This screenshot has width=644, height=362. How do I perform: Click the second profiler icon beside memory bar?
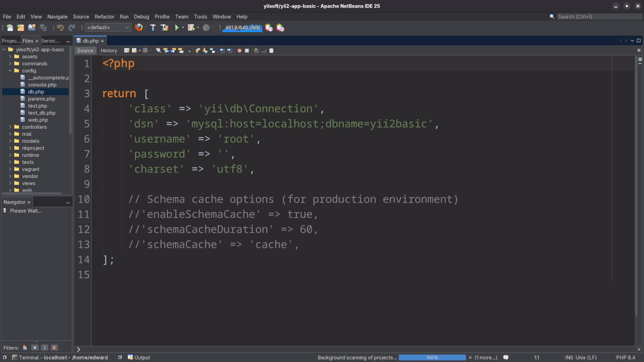pyautogui.click(x=280, y=28)
